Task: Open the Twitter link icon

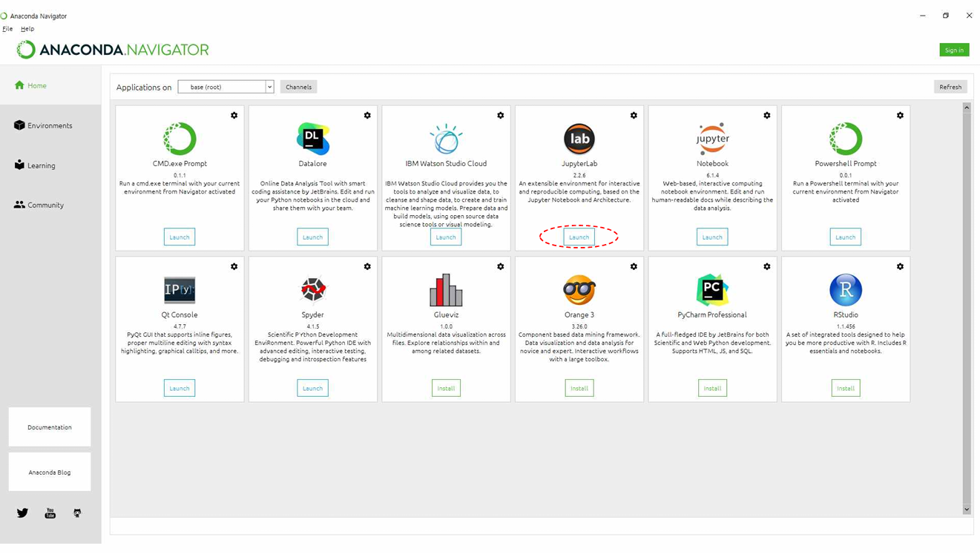Action: (22, 513)
